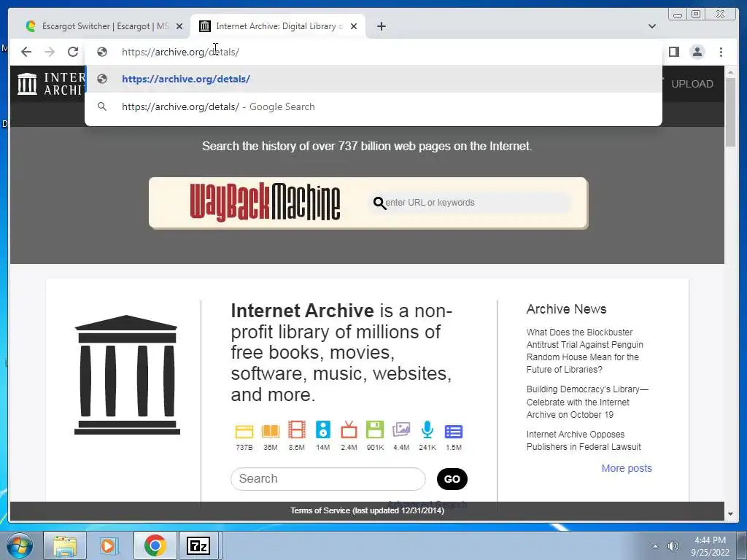
Task: Reload the page with the refresh icon
Action: point(73,52)
